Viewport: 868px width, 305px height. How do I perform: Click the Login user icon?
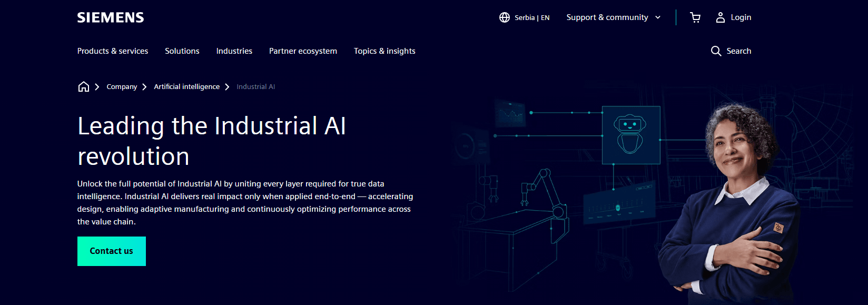point(721,17)
